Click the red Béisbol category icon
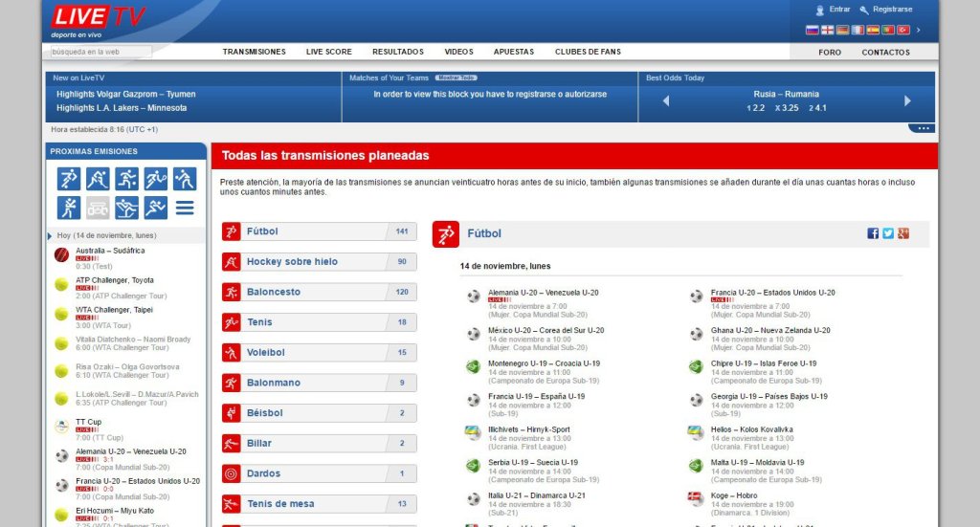 tap(231, 413)
